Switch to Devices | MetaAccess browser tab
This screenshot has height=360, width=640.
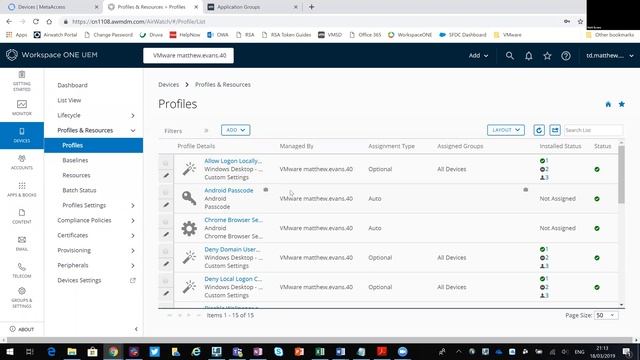52,7
